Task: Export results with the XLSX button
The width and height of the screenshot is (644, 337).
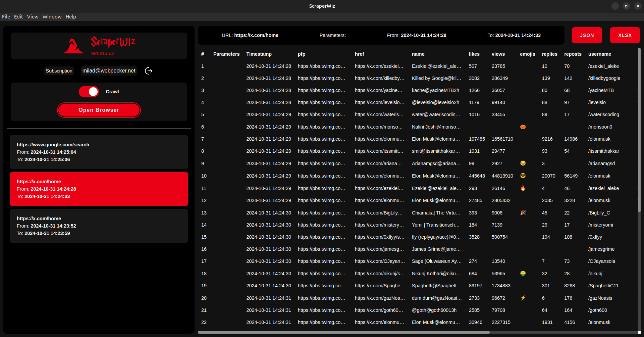Action: [625, 35]
